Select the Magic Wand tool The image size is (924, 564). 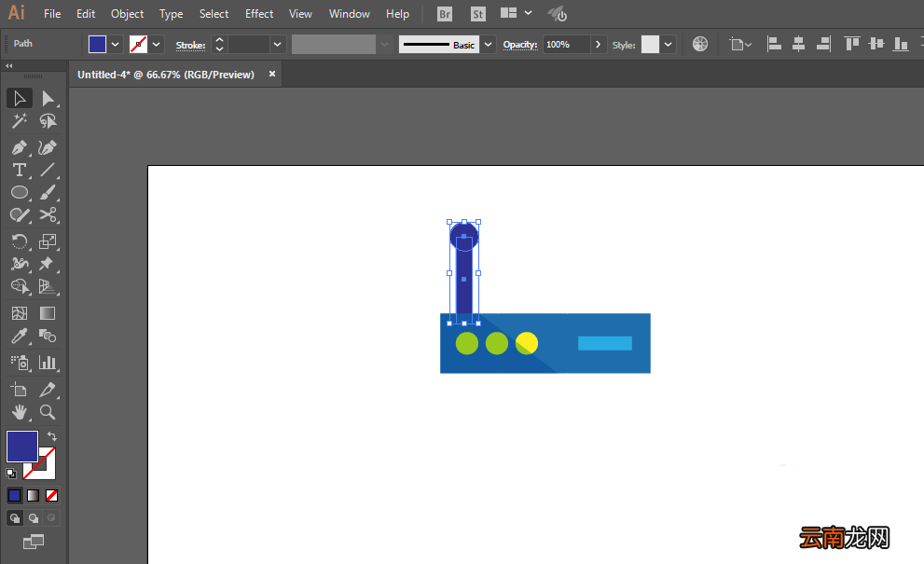click(20, 121)
